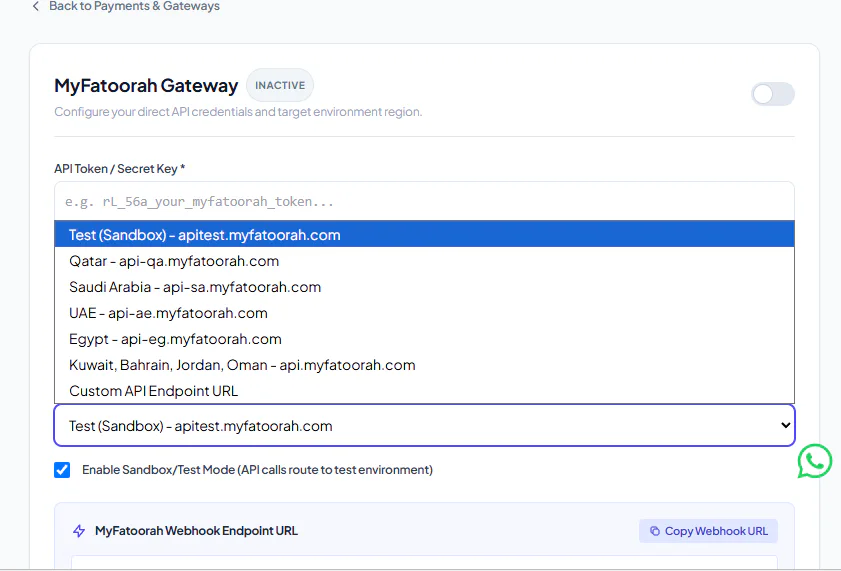Click Enable Sandbox/Test Mode label text

[257, 470]
